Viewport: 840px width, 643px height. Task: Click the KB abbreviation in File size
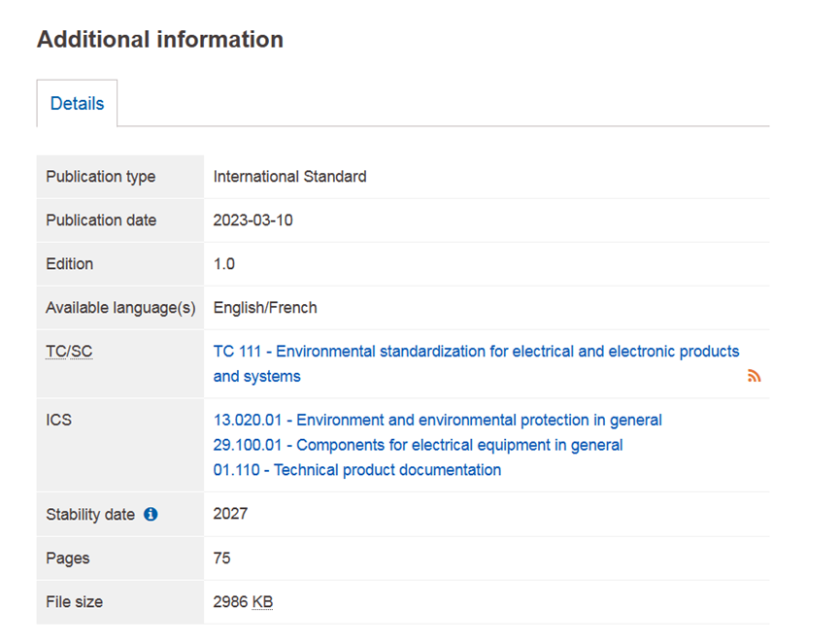pyautogui.click(x=262, y=602)
